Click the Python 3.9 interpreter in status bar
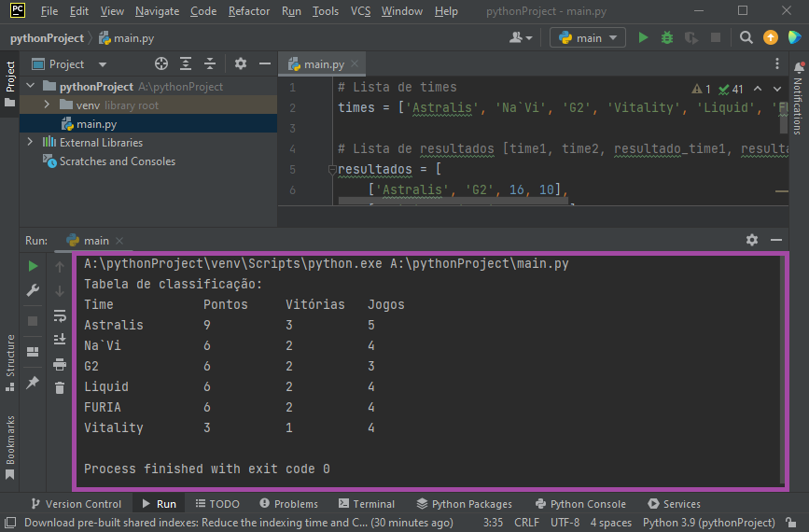Image resolution: width=809 pixels, height=532 pixels. [708, 523]
